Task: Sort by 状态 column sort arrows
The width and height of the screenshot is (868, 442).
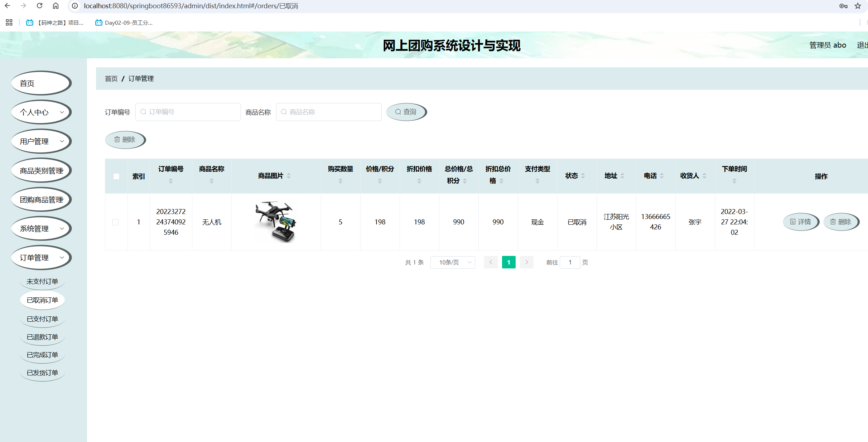Action: 583,176
